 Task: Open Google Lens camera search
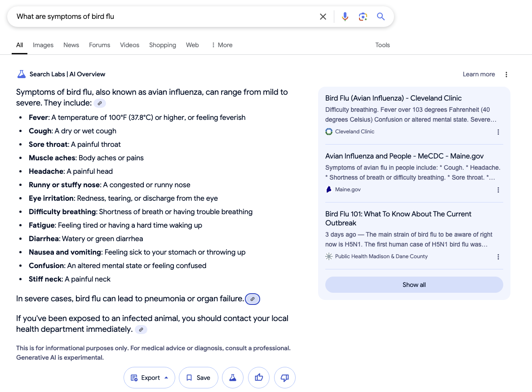tap(363, 16)
